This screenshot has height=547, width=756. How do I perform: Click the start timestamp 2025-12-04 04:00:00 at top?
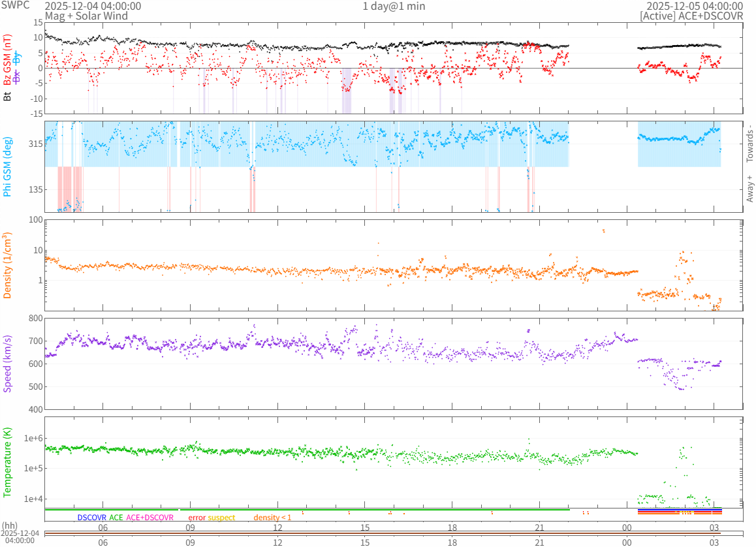click(x=92, y=6)
